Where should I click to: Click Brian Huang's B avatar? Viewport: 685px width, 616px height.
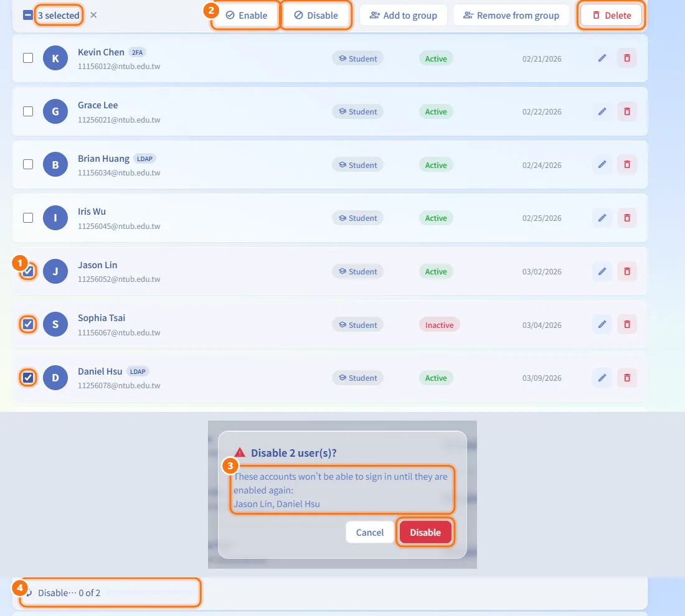click(55, 165)
